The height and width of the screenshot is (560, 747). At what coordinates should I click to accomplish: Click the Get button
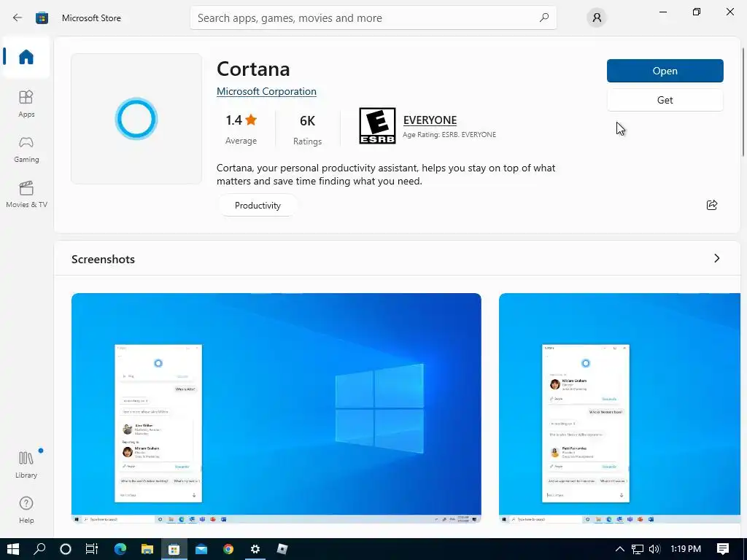pos(665,100)
